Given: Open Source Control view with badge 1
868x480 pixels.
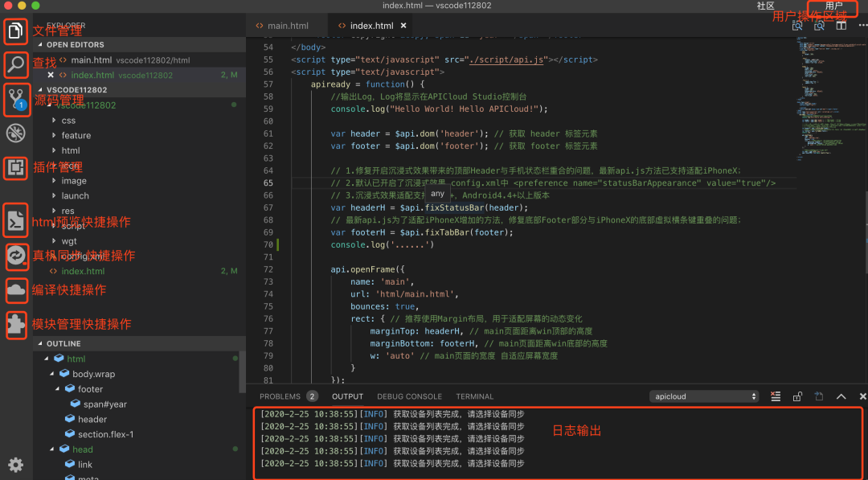Looking at the screenshot, I should pos(16,100).
